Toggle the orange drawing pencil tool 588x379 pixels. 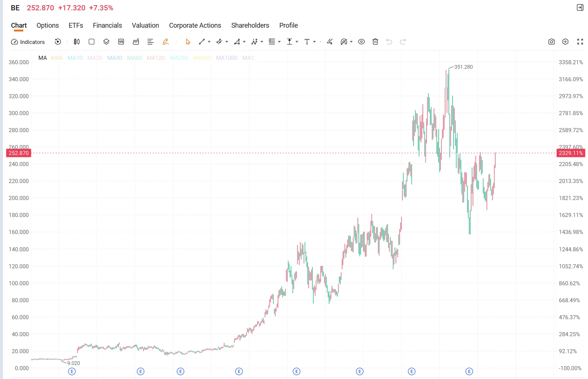tap(165, 42)
